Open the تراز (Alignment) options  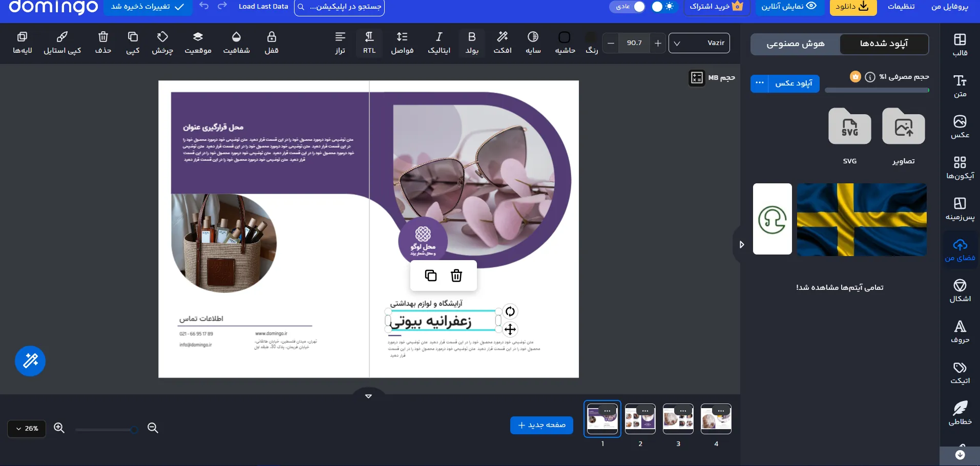(x=340, y=43)
